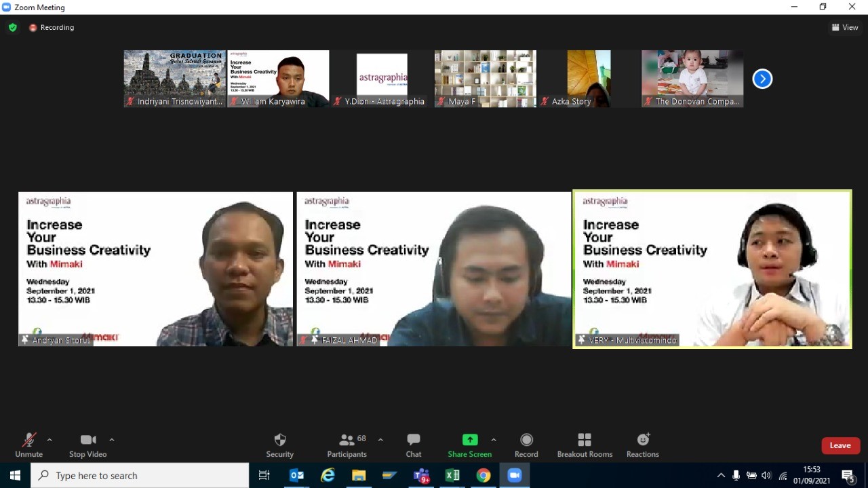Open Excel from the taskbar
Image resolution: width=868 pixels, height=488 pixels.
(452, 475)
